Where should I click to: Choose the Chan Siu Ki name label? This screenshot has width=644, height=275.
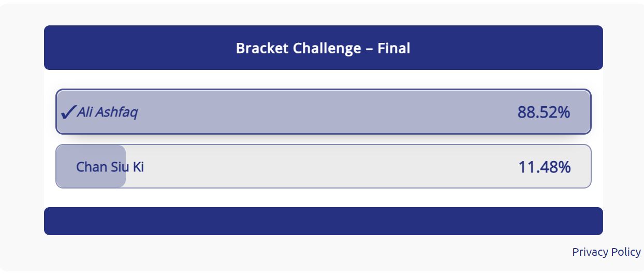pyautogui.click(x=110, y=167)
